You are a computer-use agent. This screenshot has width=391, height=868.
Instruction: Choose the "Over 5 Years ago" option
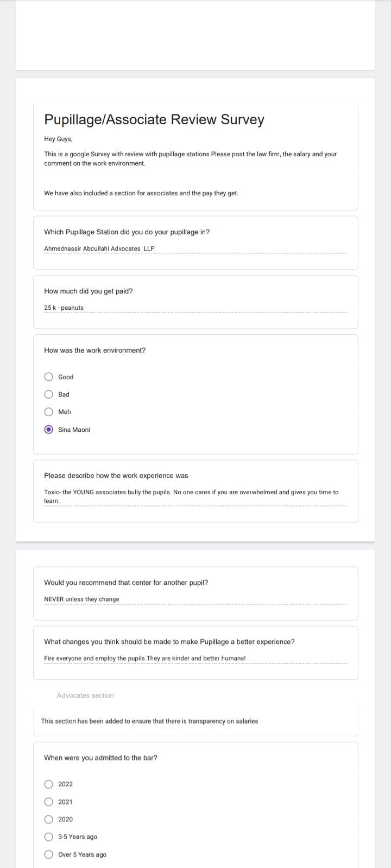coord(49,854)
